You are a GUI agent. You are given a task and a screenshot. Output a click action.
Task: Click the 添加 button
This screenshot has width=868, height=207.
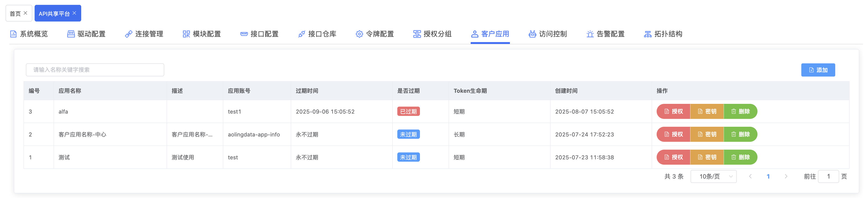[818, 70]
